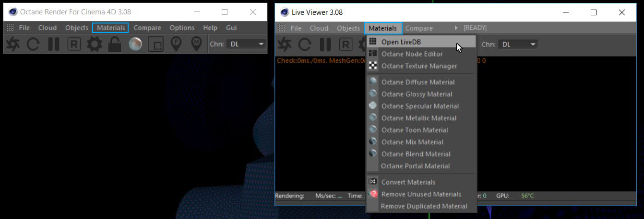Open Materials menu in Octane Render window
The image size is (644, 219).
[110, 28]
